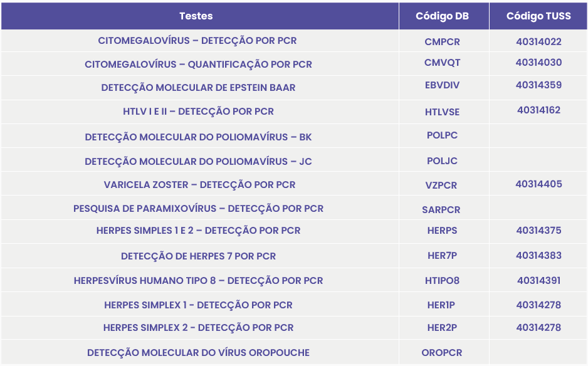The width and height of the screenshot is (588, 366).
Task: Select Varicela Zoster – Detecção por PCR
Action: point(199,185)
